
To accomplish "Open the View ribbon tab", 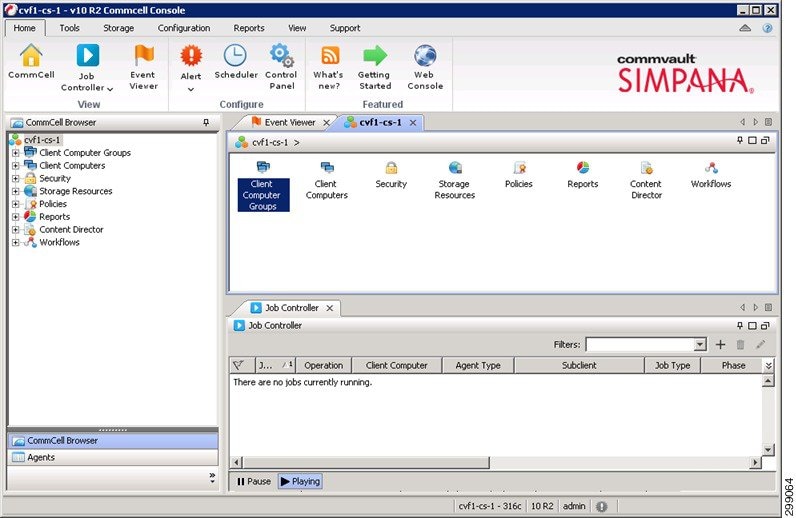I will tap(297, 28).
